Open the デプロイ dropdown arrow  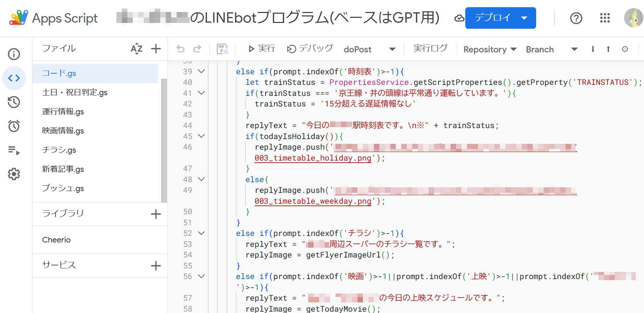click(523, 18)
